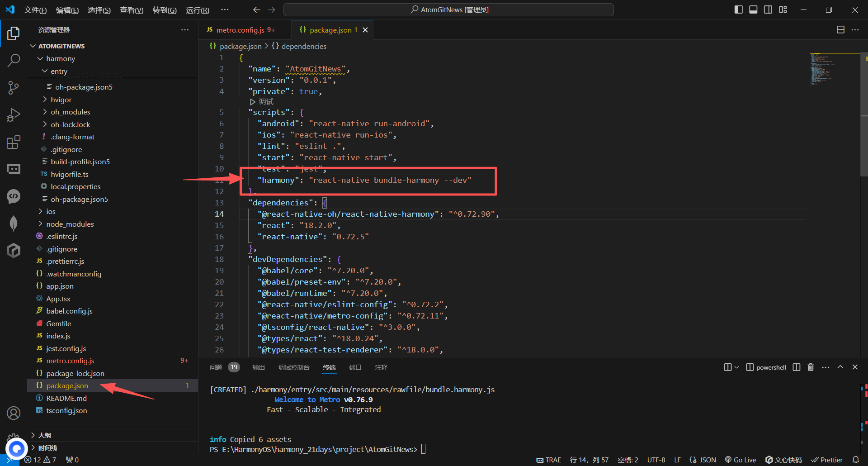This screenshot has height=466, width=868.
Task: Toggle primary side bar layout icon
Action: 739,10
